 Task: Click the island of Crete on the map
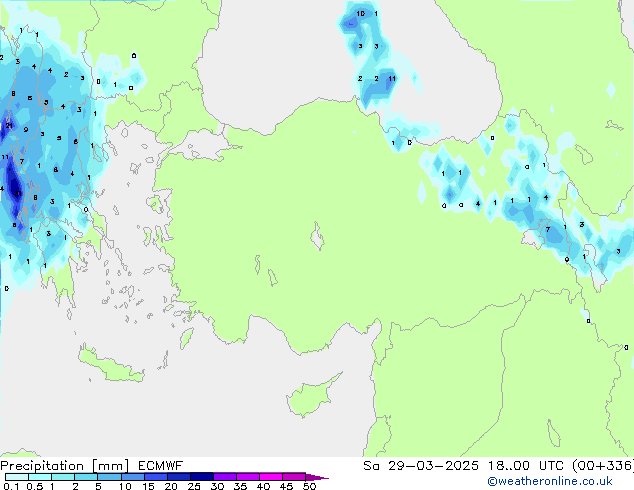coord(111,366)
